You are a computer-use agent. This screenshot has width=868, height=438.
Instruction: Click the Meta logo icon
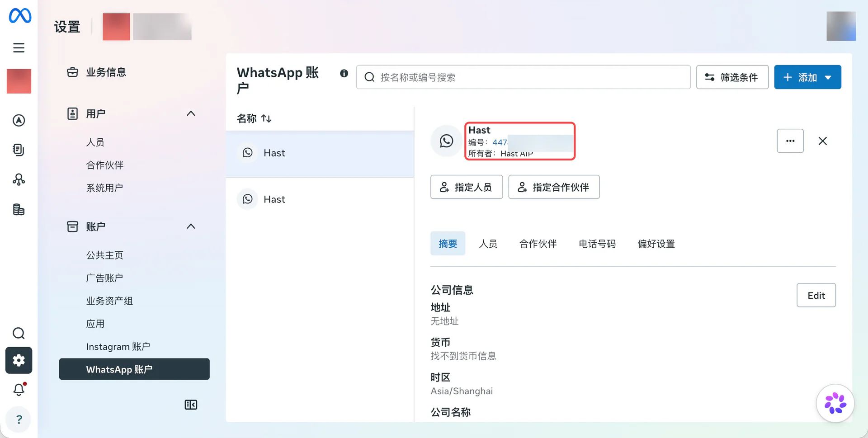tap(20, 16)
